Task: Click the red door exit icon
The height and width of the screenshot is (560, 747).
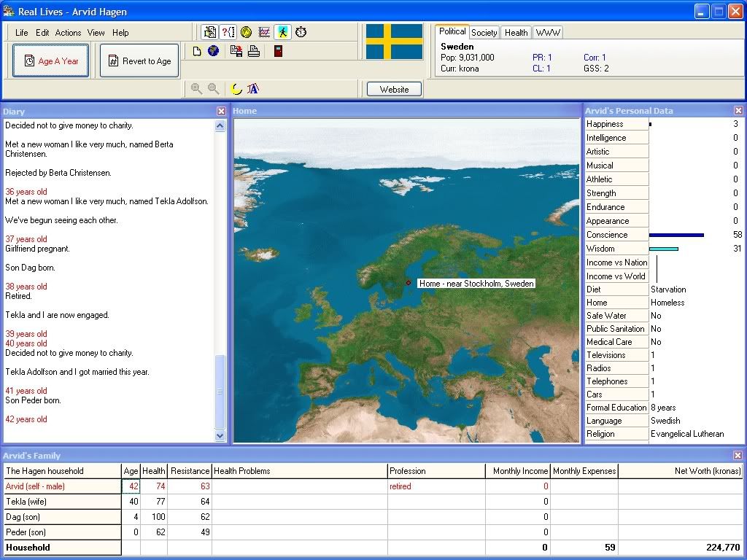Action: coord(278,51)
